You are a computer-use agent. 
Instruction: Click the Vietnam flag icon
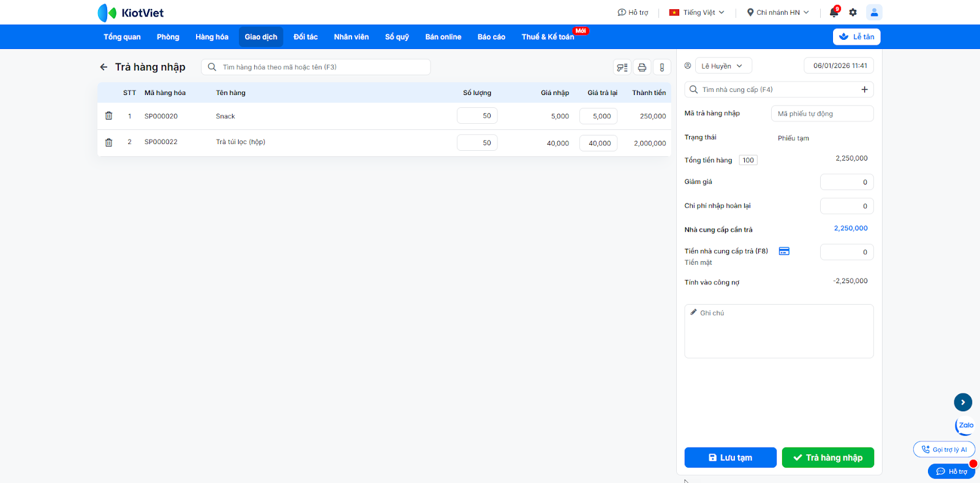click(x=674, y=12)
